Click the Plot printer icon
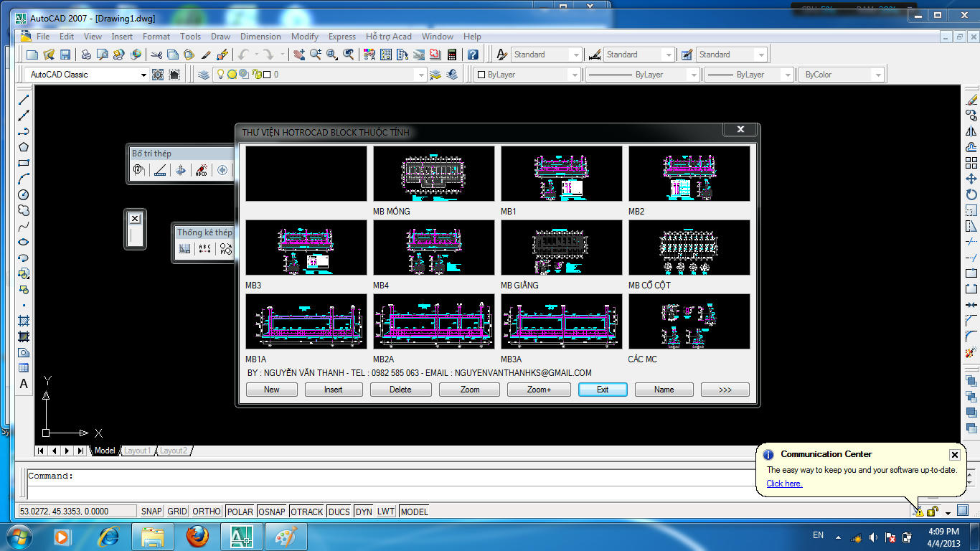980x551 pixels. pyautogui.click(x=86, y=55)
